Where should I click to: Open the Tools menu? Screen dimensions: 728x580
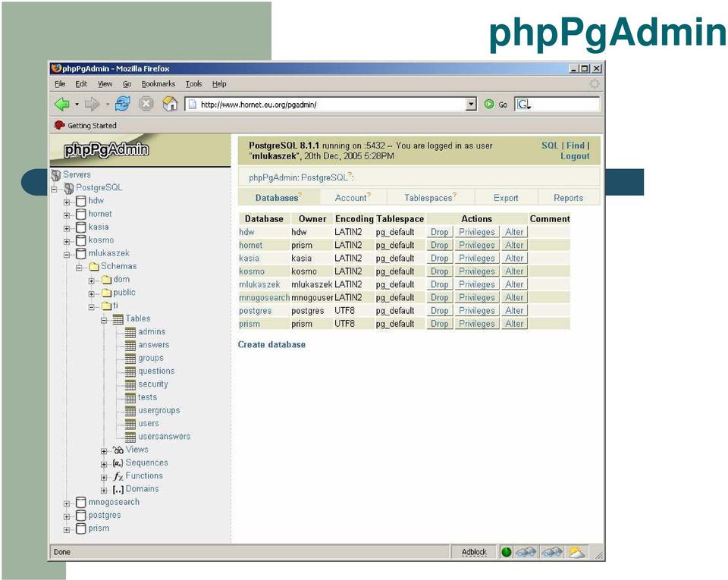point(193,84)
